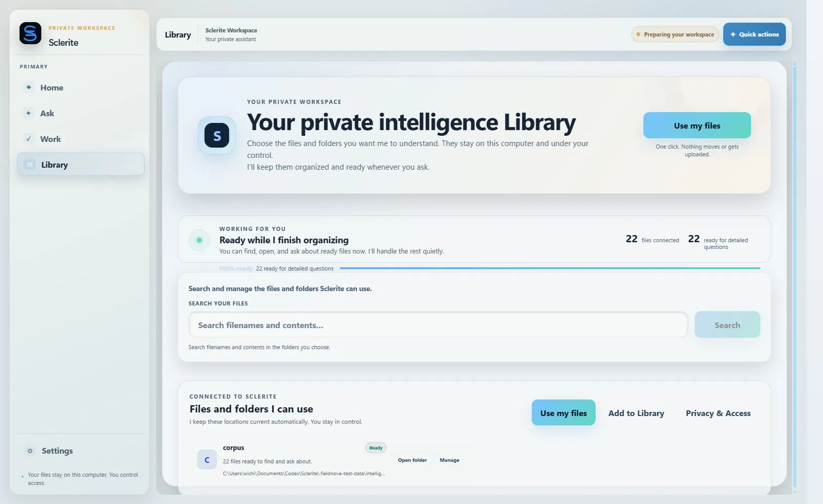The image size is (823, 504).
Task: Click Add to Library
Action: point(636,413)
